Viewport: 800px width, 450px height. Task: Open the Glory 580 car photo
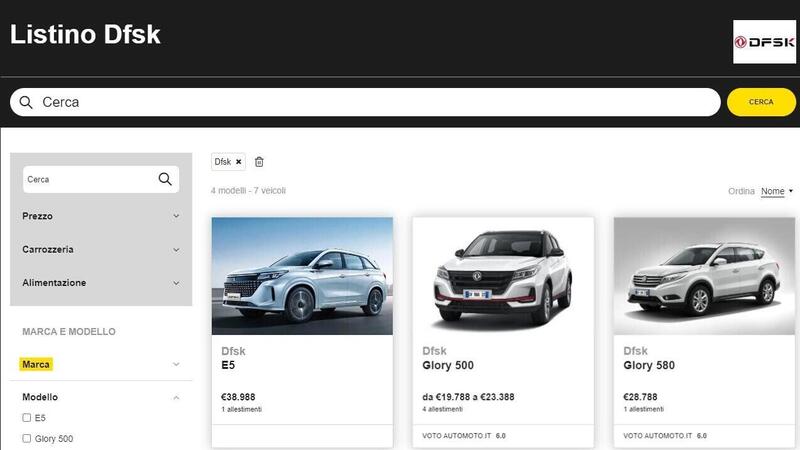pos(704,276)
